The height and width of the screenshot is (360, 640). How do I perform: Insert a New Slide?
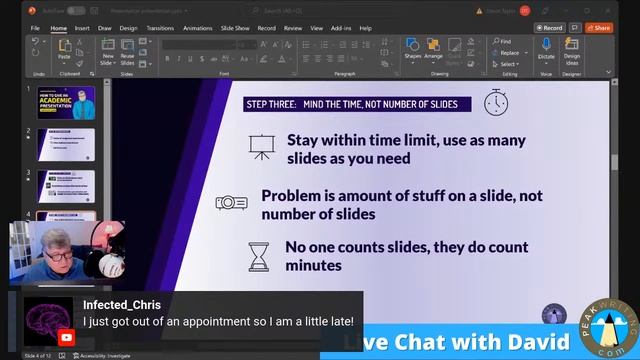tap(108, 52)
